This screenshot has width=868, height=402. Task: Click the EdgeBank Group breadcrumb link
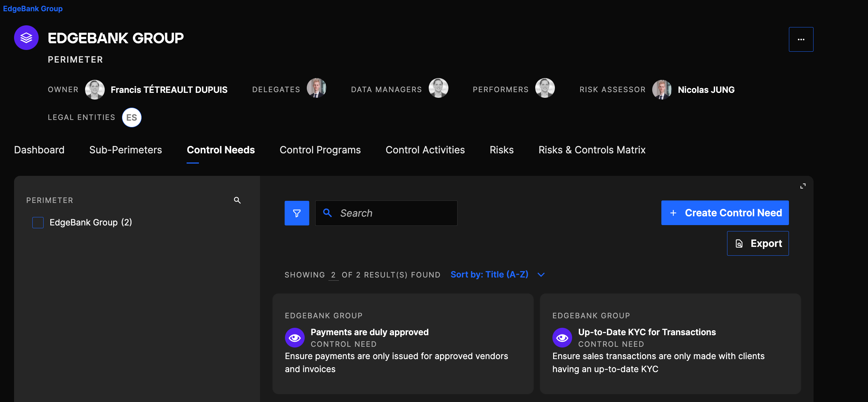tap(33, 8)
